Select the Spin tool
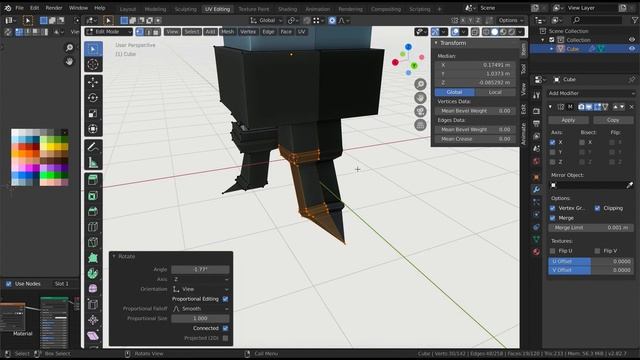Viewport: 640px width, 360px height. 93,273
